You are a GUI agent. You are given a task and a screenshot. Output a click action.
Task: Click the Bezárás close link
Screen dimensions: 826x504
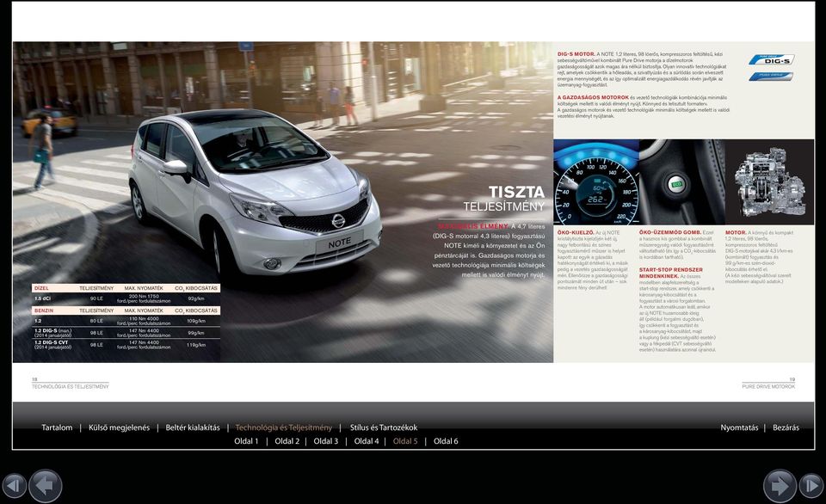click(x=786, y=427)
